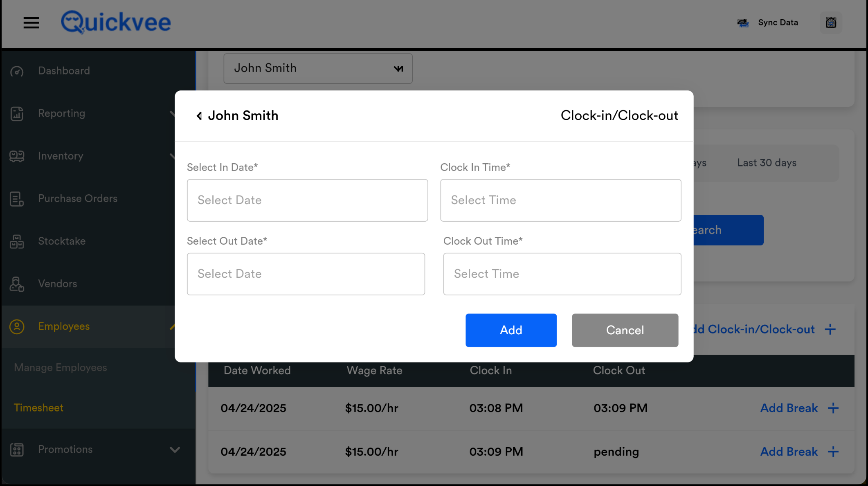Image resolution: width=868 pixels, height=486 pixels.
Task: Click the Dashboard gauge icon
Action: click(x=17, y=71)
